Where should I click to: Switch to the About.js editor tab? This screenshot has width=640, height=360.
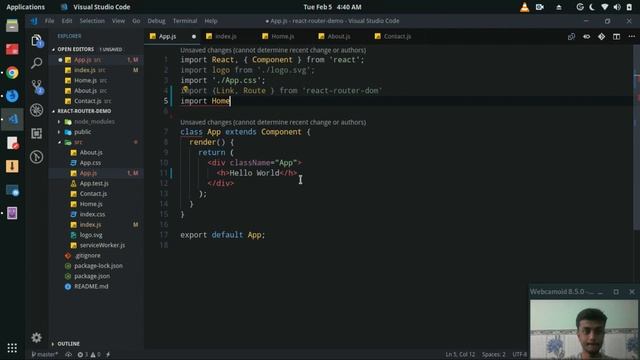pyautogui.click(x=339, y=36)
